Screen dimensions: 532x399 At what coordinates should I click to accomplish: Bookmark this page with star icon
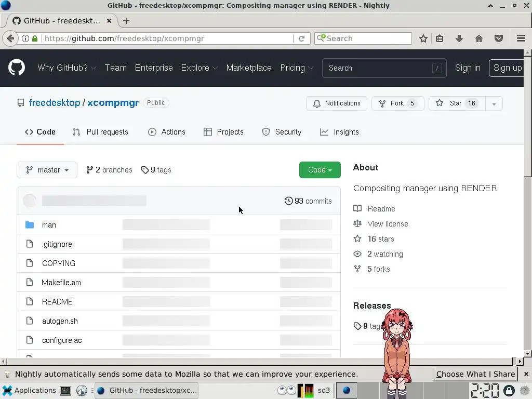423,38
